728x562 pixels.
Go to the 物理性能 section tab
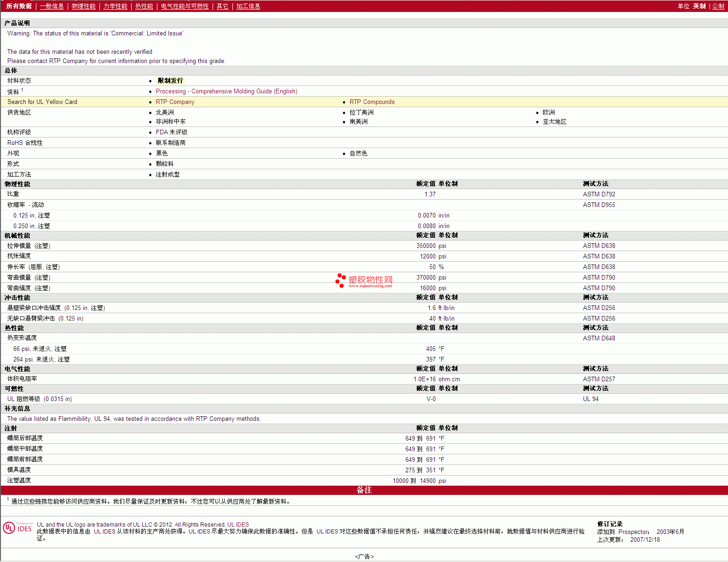click(83, 6)
